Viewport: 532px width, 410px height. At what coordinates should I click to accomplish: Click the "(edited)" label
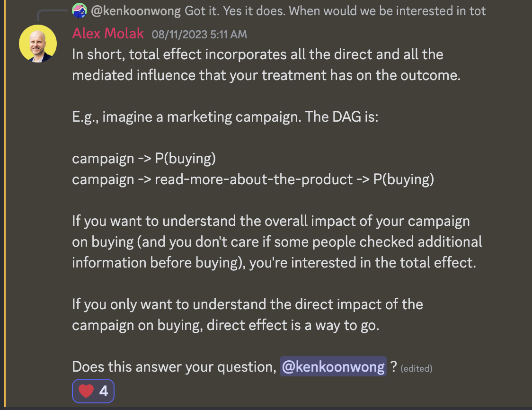(x=417, y=369)
